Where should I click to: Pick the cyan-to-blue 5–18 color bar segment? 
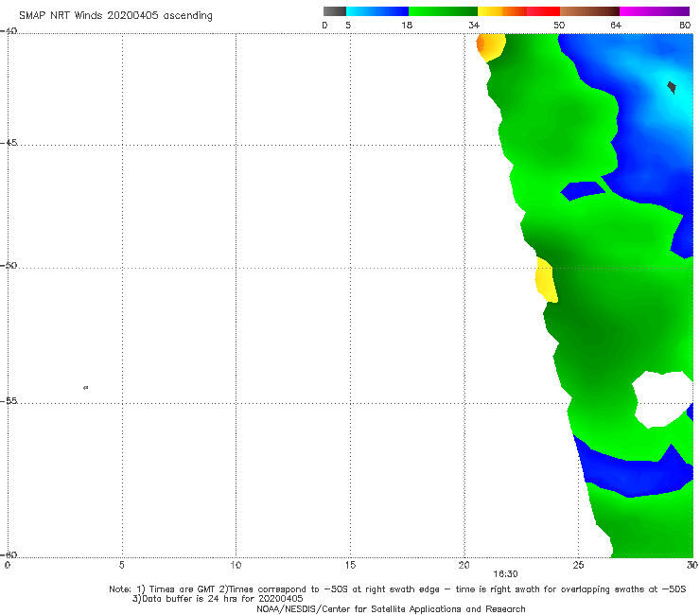pyautogui.click(x=377, y=11)
